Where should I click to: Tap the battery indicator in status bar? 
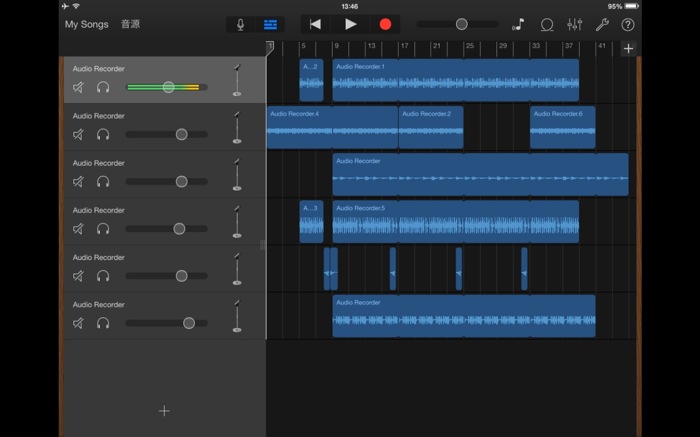tap(632, 6)
